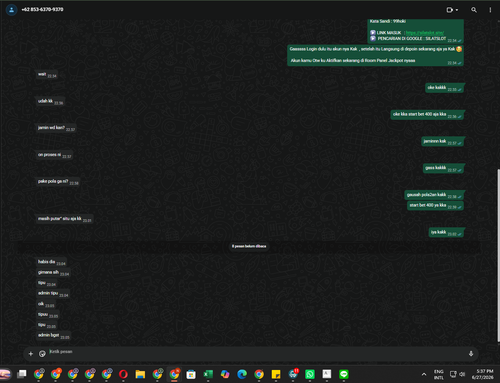
Task: Open the attach plus menu
Action: (31, 354)
